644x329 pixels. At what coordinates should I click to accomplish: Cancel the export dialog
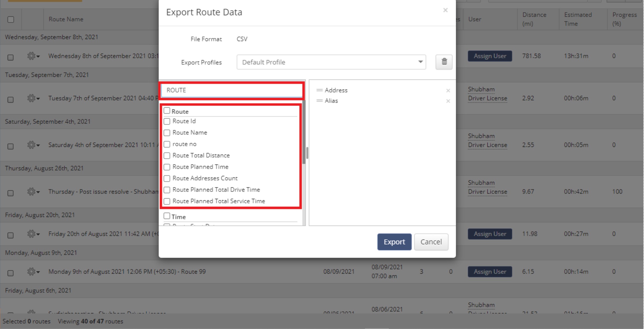tap(431, 242)
